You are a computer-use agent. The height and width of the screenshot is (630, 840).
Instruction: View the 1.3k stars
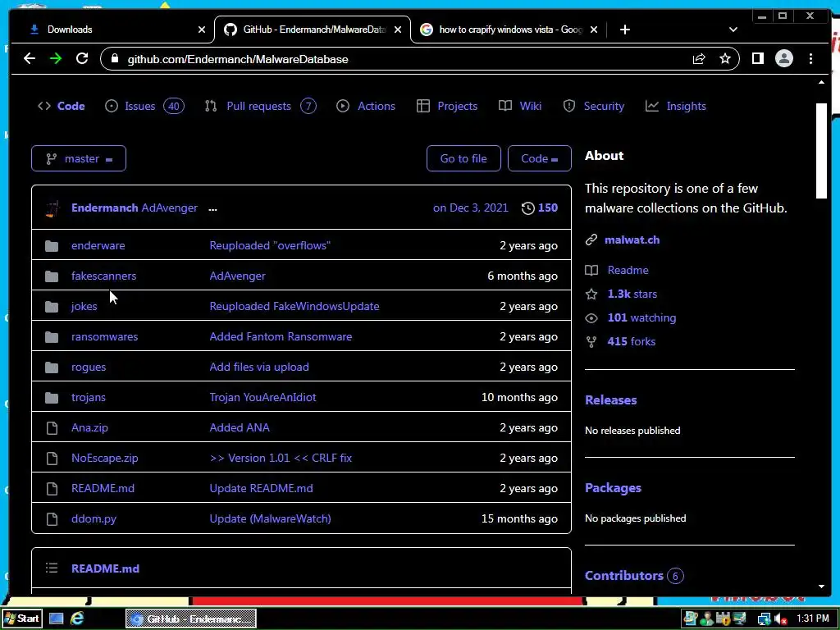click(x=632, y=294)
